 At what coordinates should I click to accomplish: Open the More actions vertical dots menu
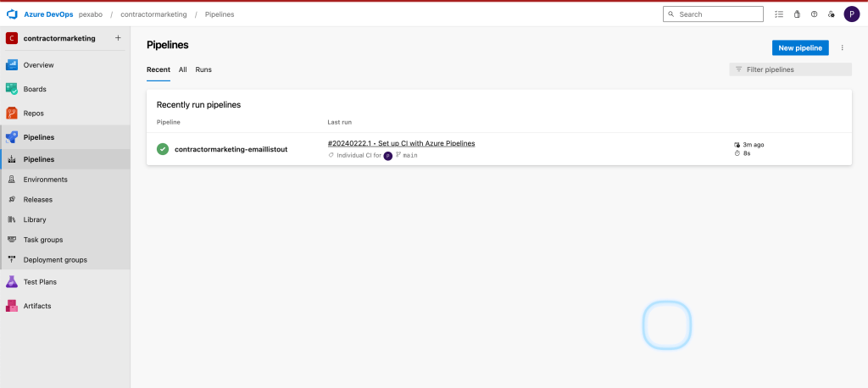pos(842,48)
